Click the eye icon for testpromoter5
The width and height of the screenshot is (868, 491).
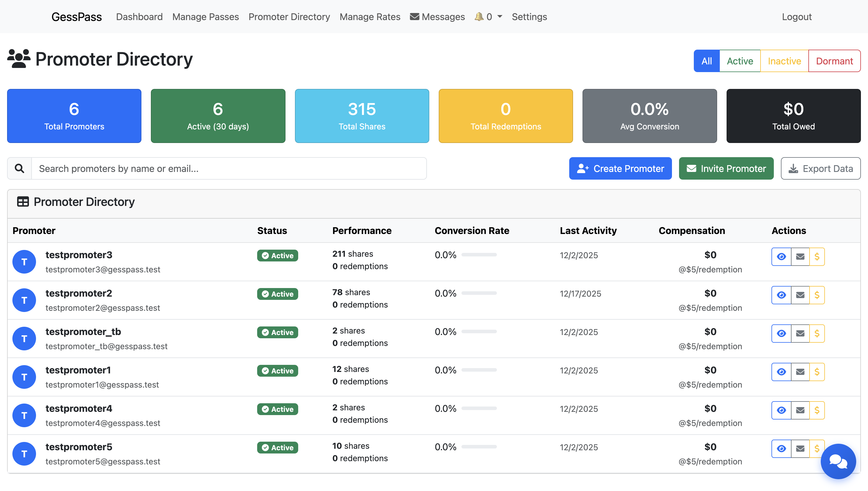point(781,449)
